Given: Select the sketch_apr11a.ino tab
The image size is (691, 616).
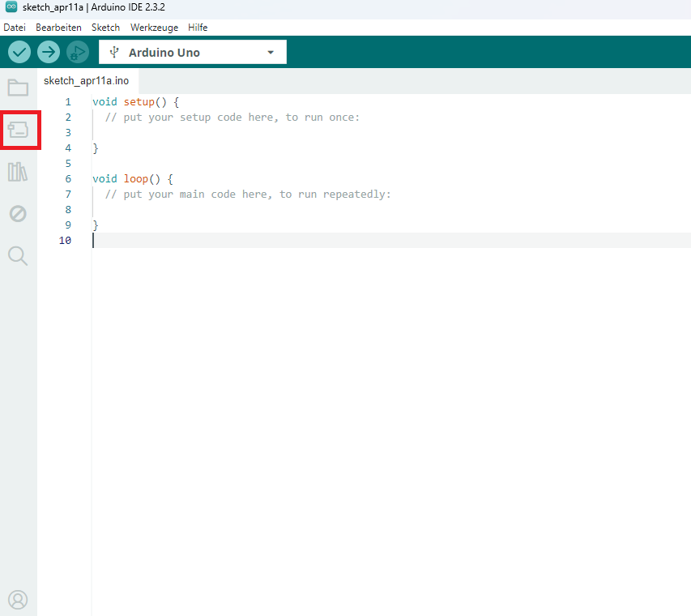Looking at the screenshot, I should point(86,81).
